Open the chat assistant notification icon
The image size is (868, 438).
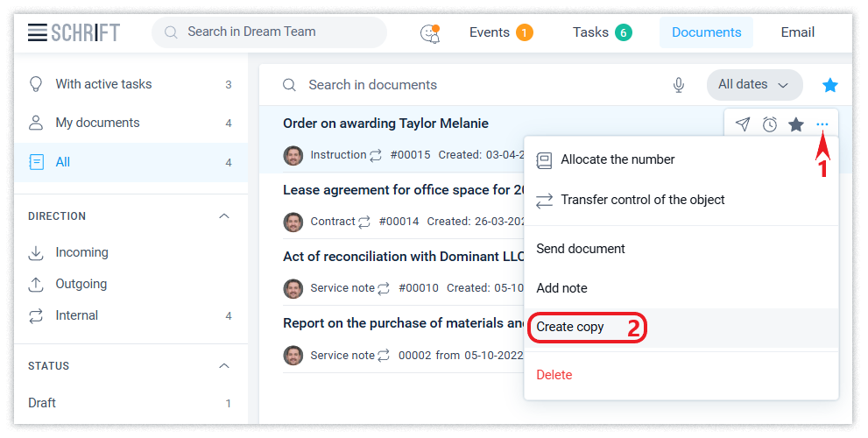[x=429, y=33]
